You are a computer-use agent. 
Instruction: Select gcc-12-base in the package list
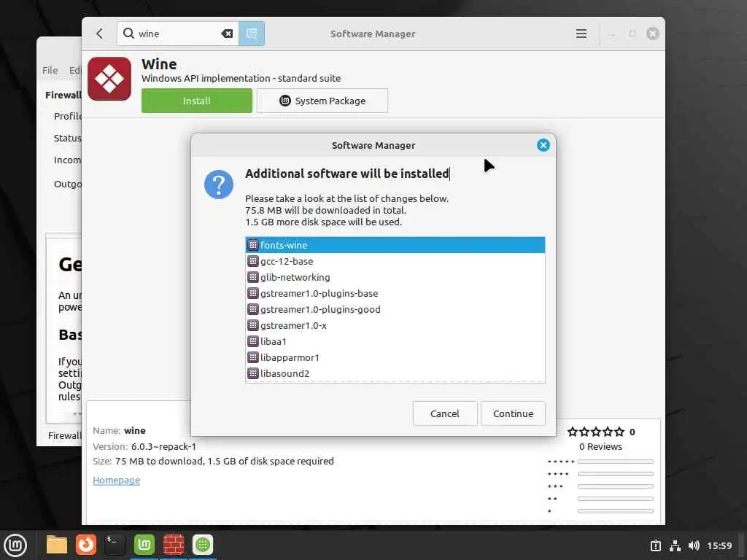[395, 261]
